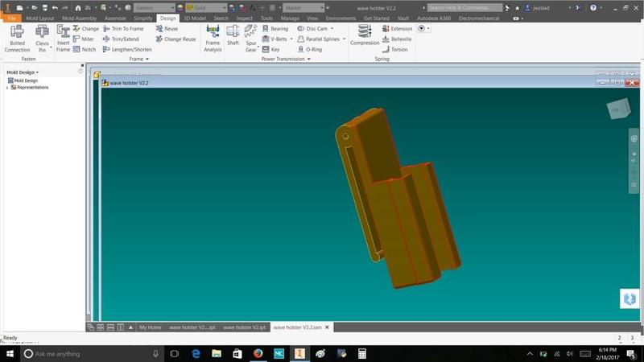Image resolution: width=644 pixels, height=362 pixels.
Task: Open the Windows Start menu
Action: pyautogui.click(x=10, y=353)
